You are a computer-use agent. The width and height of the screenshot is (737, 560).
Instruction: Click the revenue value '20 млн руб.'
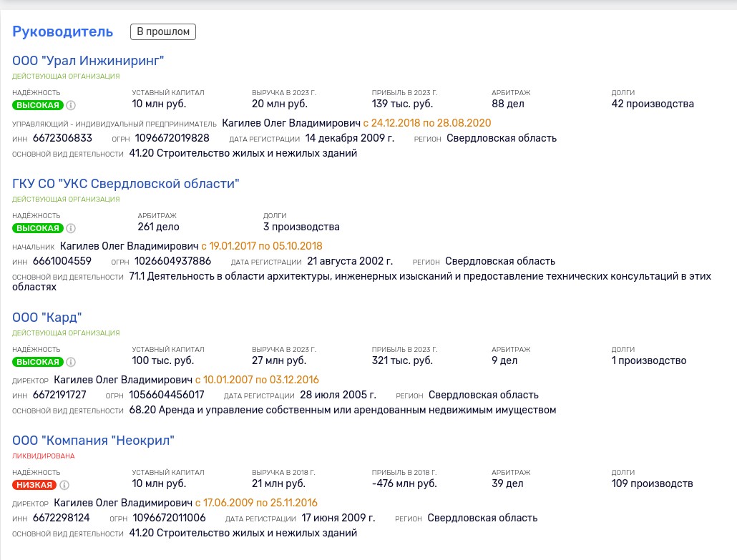coord(280,104)
